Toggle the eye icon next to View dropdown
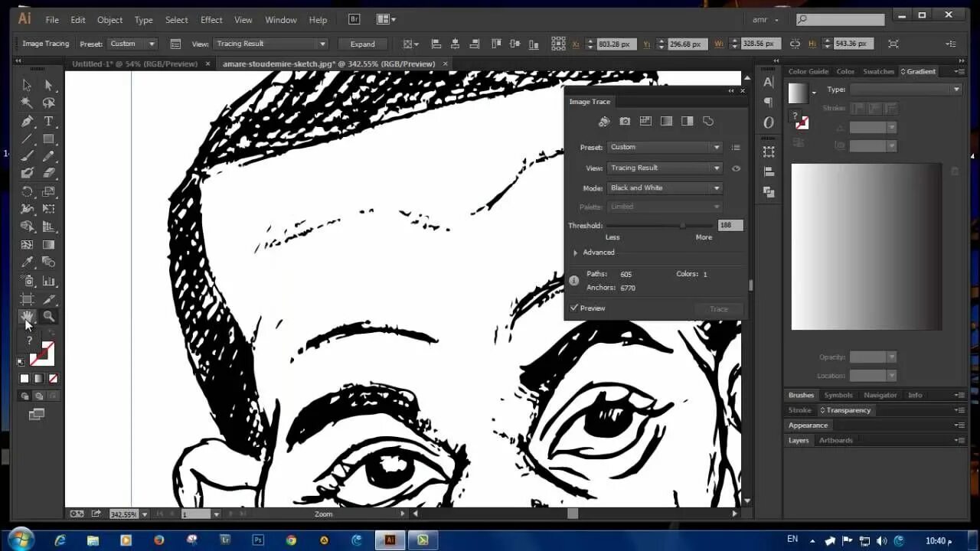 tap(736, 168)
